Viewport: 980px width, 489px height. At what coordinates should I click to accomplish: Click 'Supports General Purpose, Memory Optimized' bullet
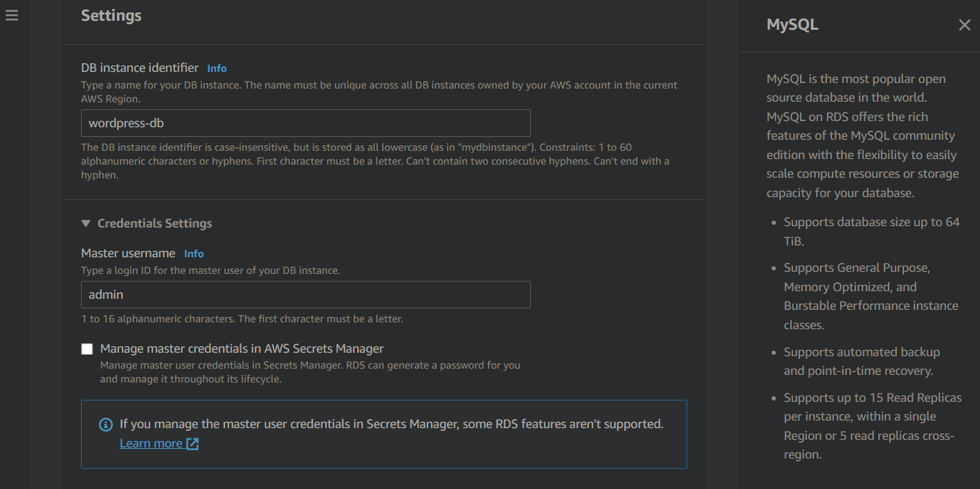[x=871, y=296]
